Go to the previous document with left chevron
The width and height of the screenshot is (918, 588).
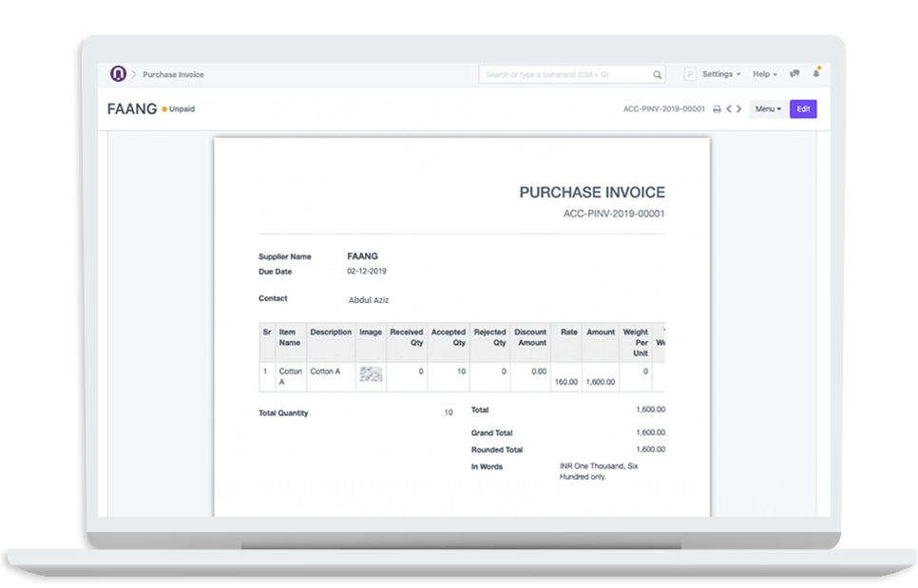[728, 109]
